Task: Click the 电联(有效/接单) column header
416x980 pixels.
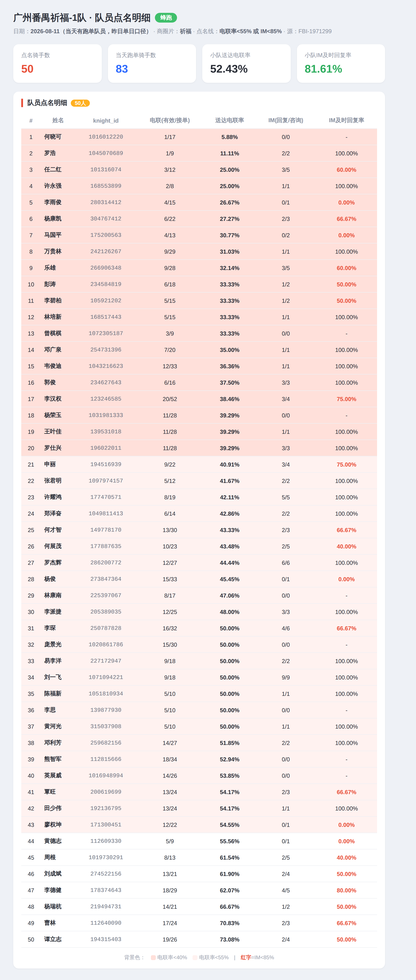Action: coord(169,120)
